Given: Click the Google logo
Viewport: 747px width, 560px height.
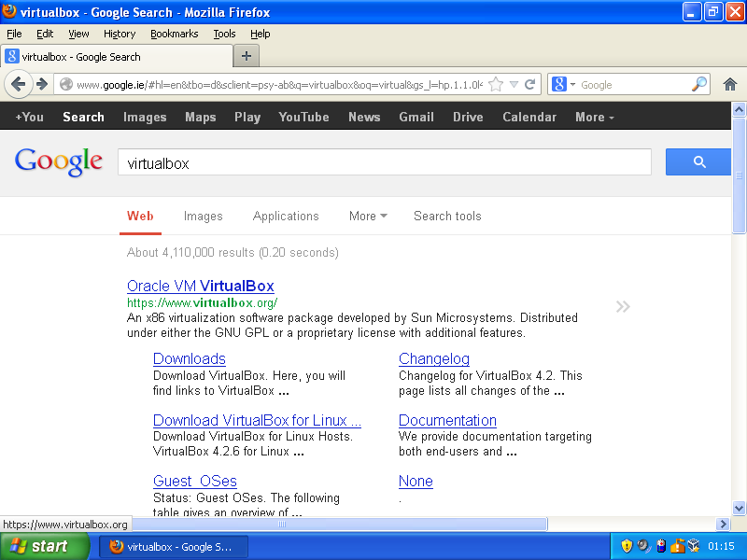Looking at the screenshot, I should click(x=59, y=161).
